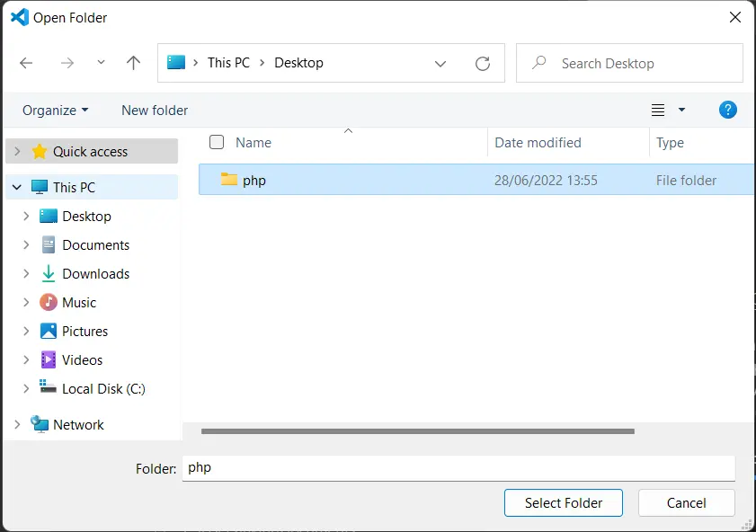Open the Help question mark icon
Viewport: 756px width, 532px height.
coord(728,110)
